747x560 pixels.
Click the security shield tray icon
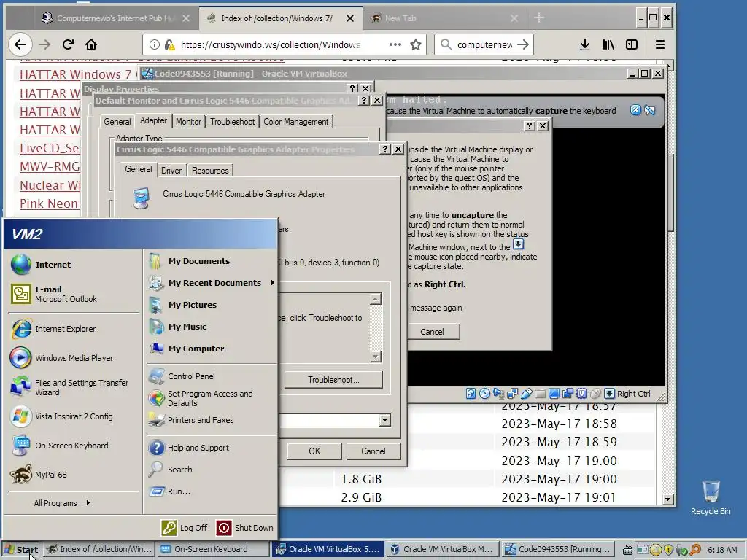(x=668, y=550)
